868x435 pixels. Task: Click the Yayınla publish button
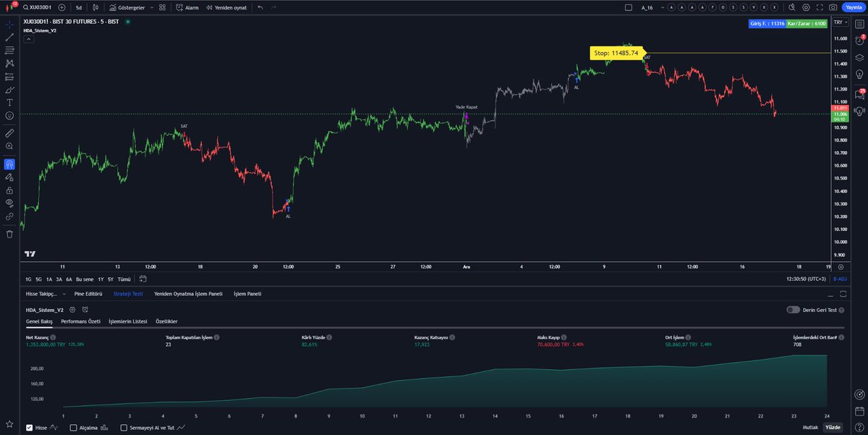point(854,7)
